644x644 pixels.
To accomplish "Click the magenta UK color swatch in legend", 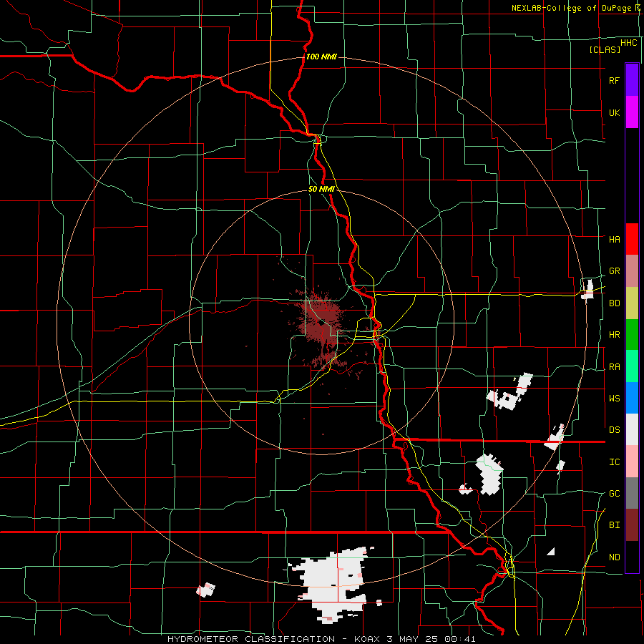I will 632,112.
